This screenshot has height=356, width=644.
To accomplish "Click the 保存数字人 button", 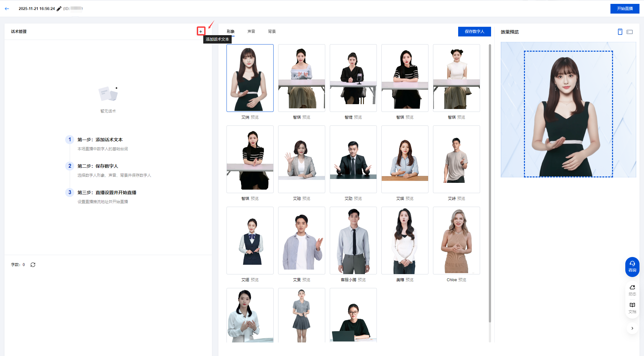I will click(x=474, y=31).
